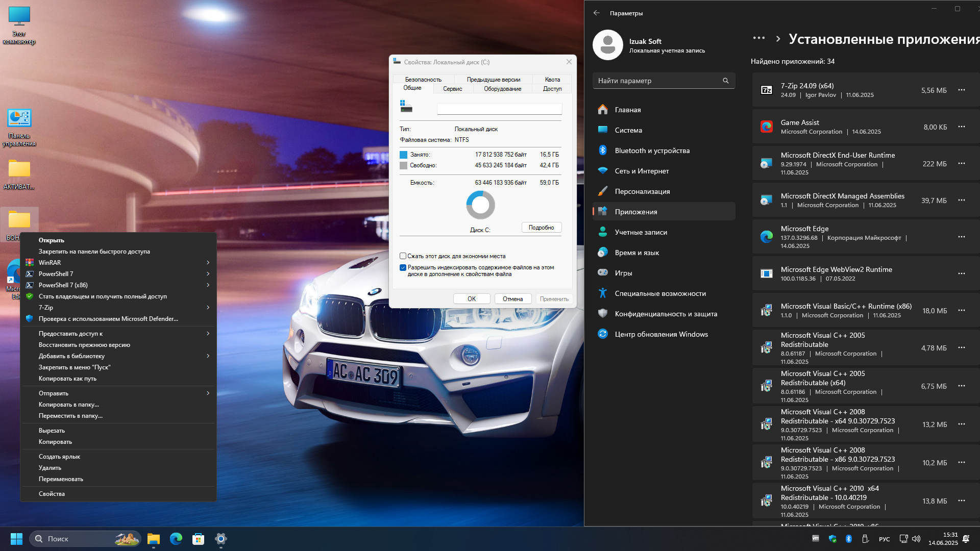
Task: Click Отмена in disk properties dialog
Action: [513, 299]
